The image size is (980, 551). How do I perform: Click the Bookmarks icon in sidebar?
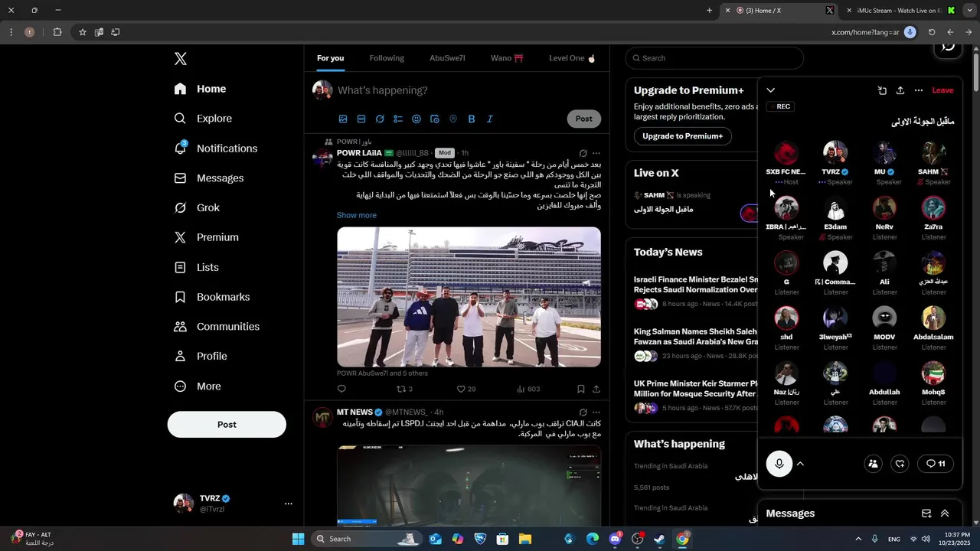click(x=180, y=297)
